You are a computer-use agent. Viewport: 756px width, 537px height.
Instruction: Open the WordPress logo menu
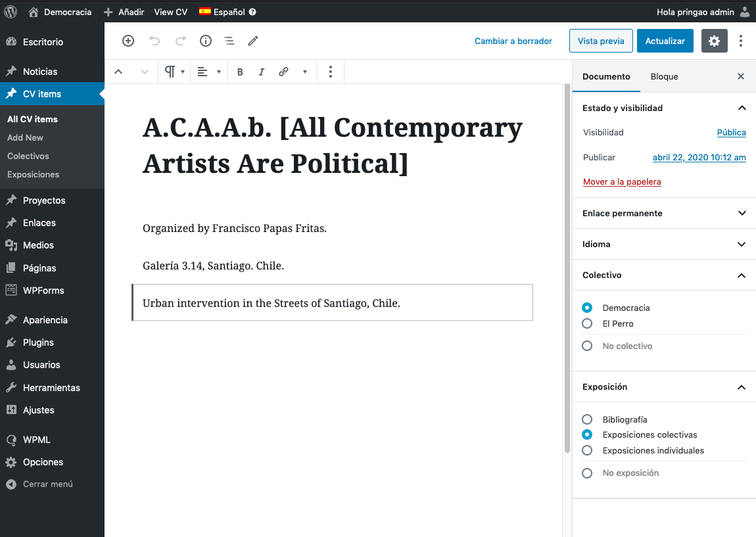[11, 12]
